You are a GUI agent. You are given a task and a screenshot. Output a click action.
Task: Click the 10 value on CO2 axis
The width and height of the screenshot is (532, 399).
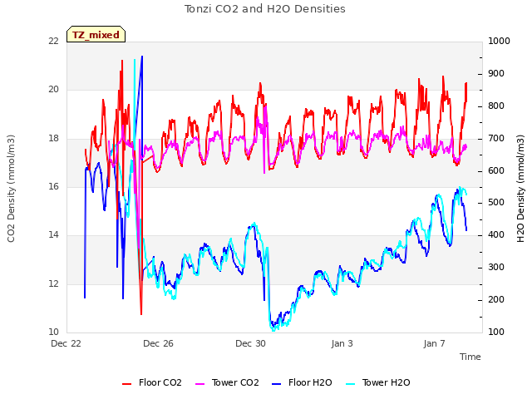click(x=53, y=332)
